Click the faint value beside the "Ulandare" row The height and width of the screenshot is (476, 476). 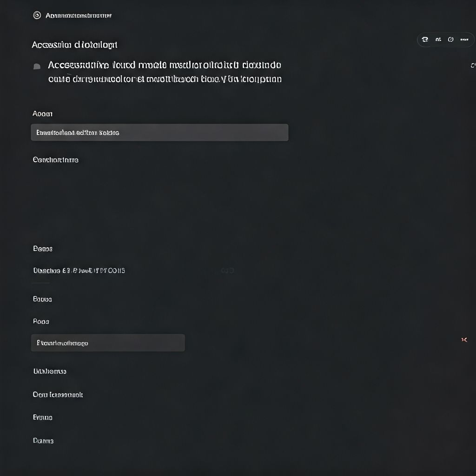227,271
